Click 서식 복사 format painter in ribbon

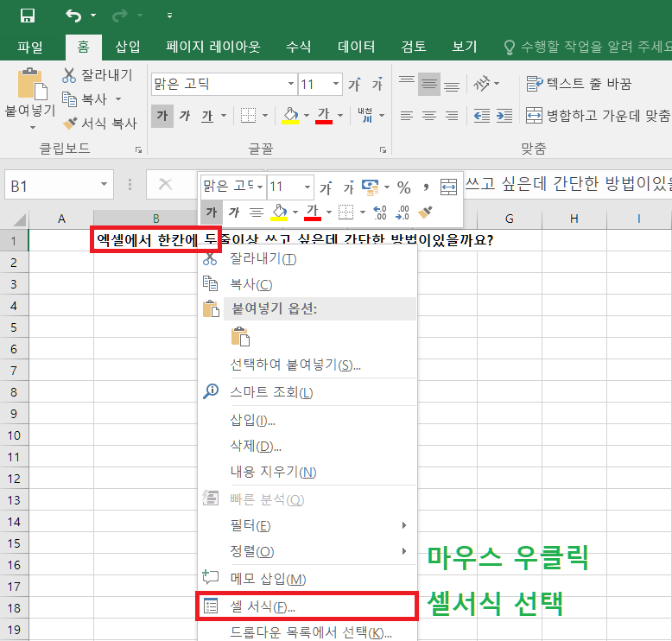point(99,124)
